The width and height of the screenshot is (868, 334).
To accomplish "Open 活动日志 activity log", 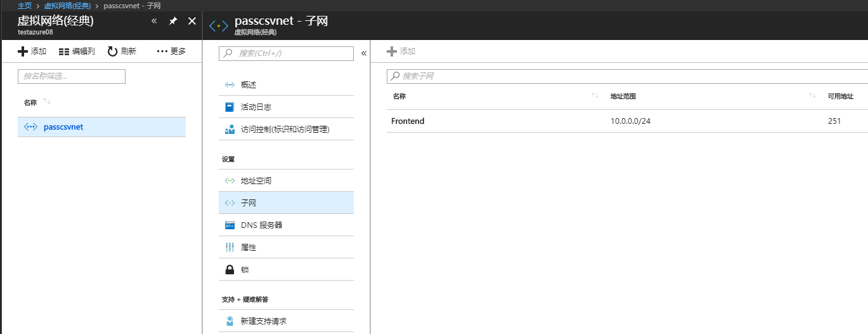I will pos(256,107).
